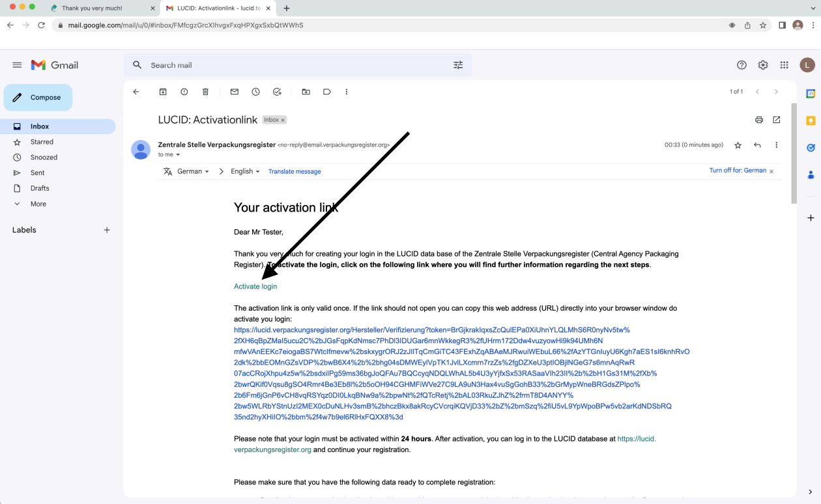Delete the email using the trash icon
The height and width of the screenshot is (504, 821).
205,92
